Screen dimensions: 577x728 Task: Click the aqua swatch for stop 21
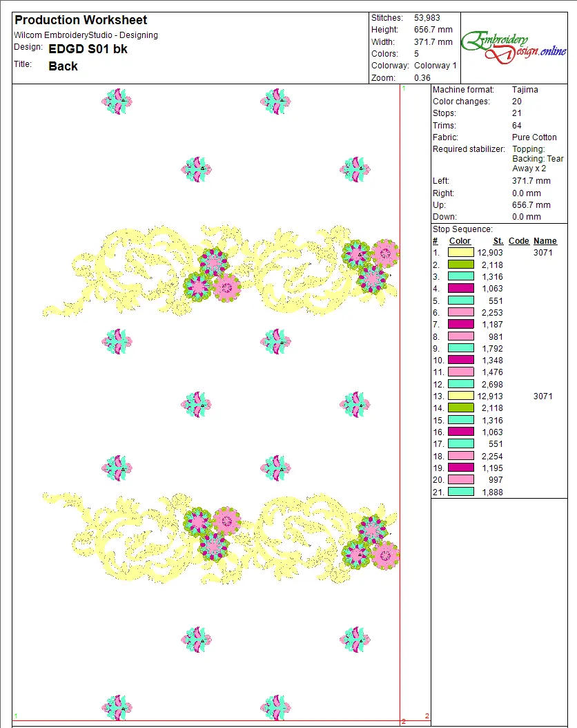tap(460, 492)
